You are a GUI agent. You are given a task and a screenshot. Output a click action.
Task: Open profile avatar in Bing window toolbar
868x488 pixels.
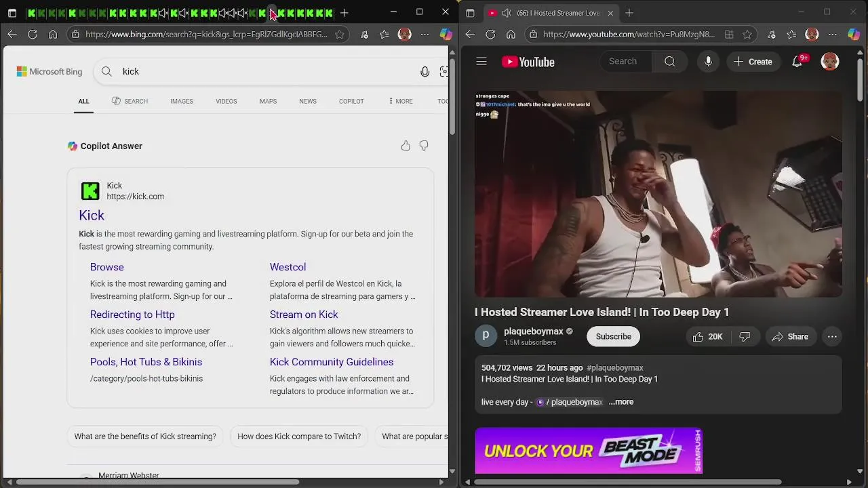pyautogui.click(x=404, y=34)
